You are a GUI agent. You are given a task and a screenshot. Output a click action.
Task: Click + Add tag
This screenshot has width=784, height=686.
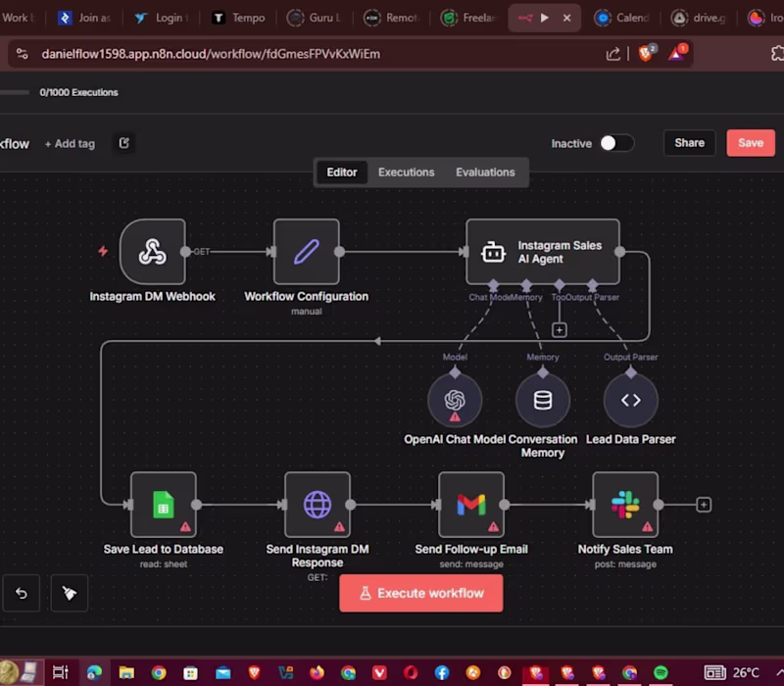pyautogui.click(x=70, y=143)
